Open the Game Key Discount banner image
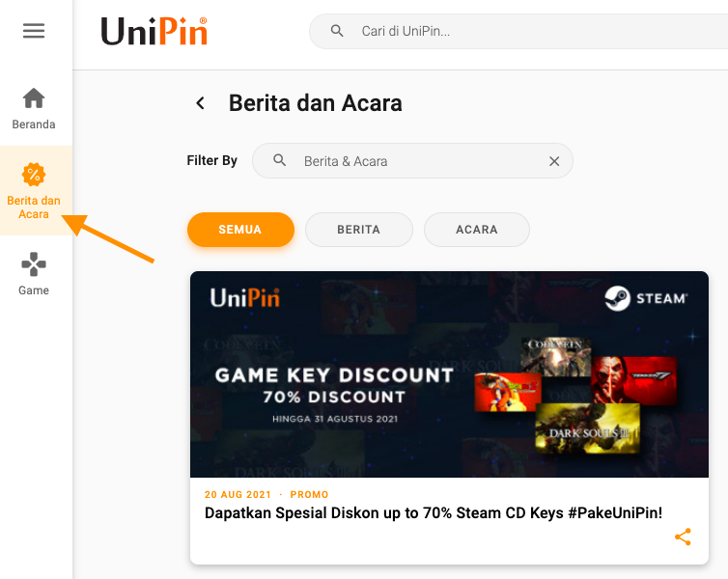Viewport: 728px width, 579px height. tap(449, 374)
